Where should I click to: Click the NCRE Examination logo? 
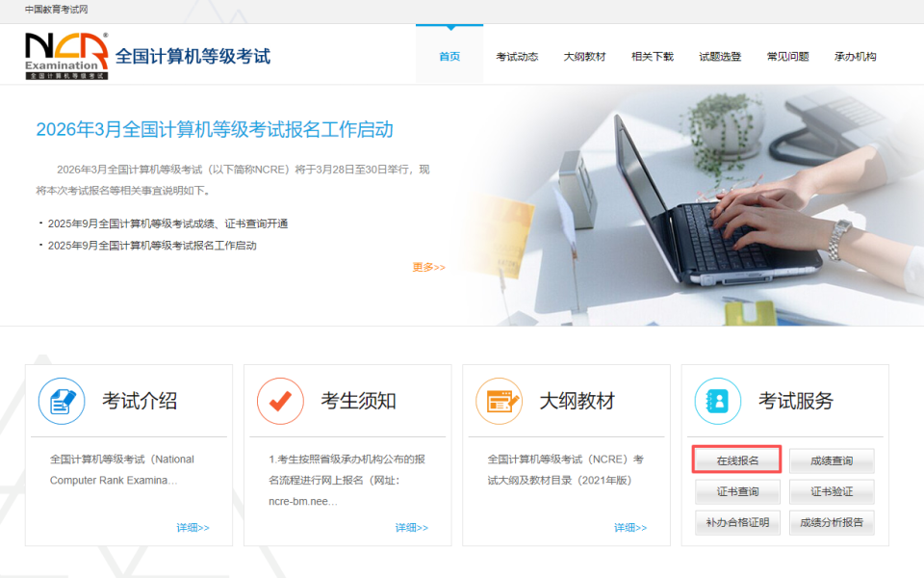click(x=66, y=56)
